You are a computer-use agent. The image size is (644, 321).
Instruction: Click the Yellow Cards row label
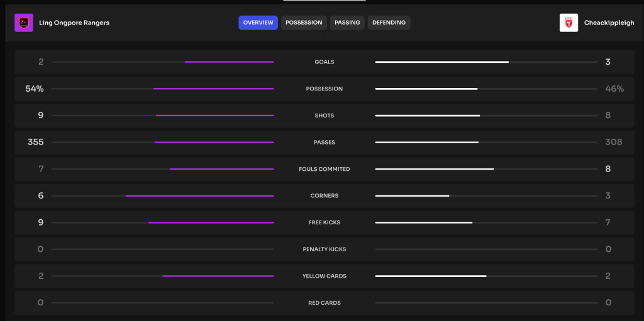[325, 276]
